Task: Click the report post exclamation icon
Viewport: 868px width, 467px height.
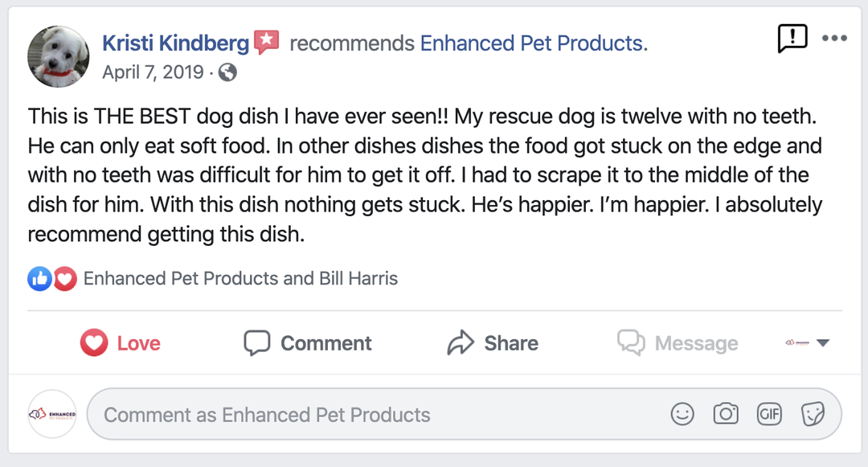Action: point(792,38)
